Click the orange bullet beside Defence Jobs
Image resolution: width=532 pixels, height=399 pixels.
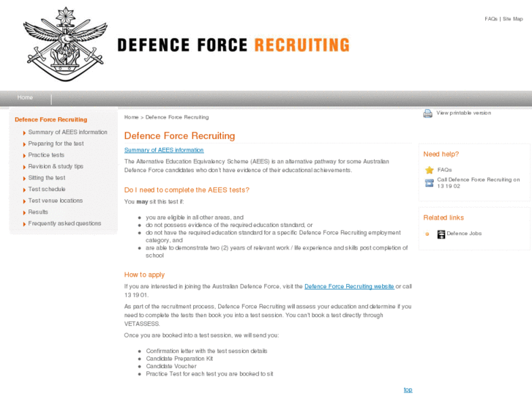coord(427,234)
